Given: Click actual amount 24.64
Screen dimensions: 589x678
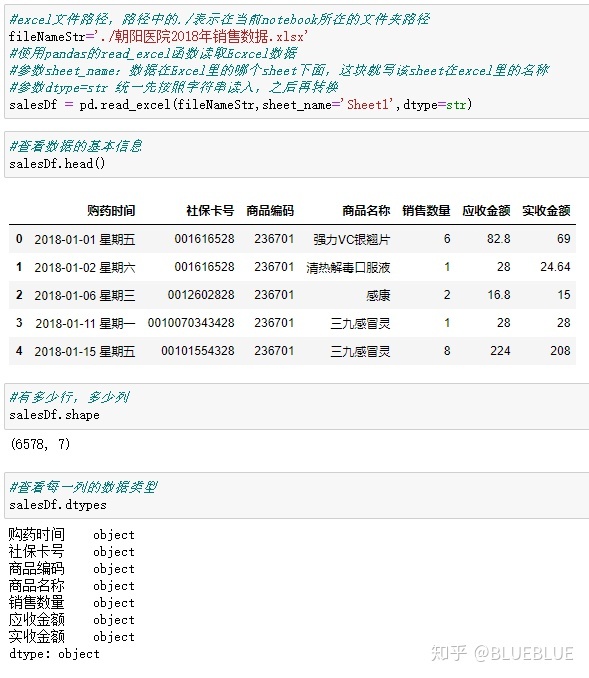Looking at the screenshot, I should pyautogui.click(x=555, y=267).
